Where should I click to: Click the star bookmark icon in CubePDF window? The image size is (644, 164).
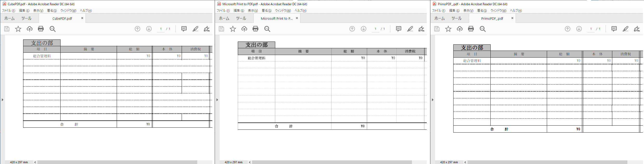(x=18, y=29)
